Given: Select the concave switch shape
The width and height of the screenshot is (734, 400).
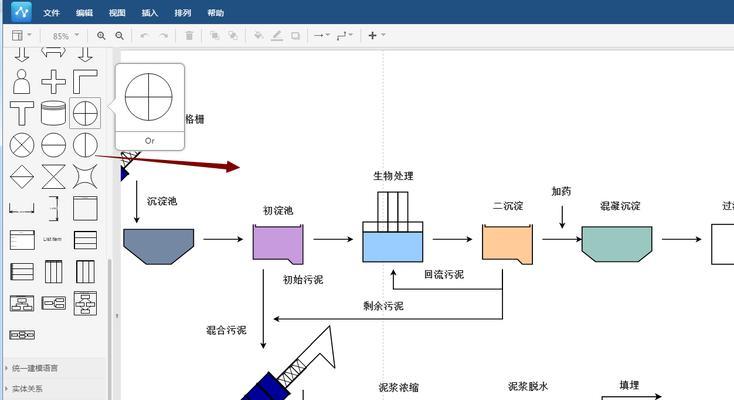Looking at the screenshot, I should tap(85, 177).
